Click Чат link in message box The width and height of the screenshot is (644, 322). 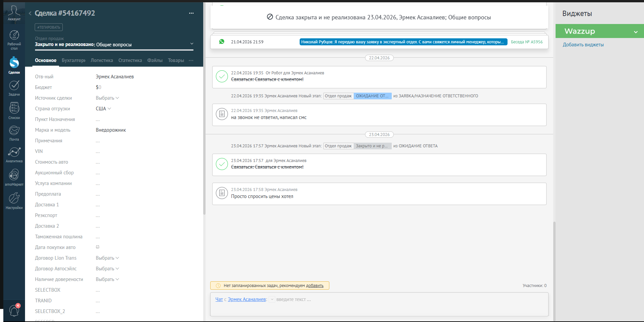pos(219,299)
